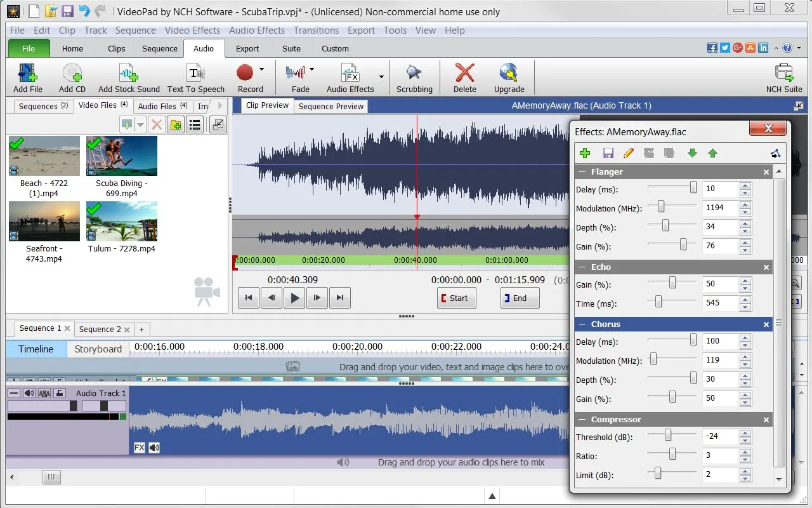
Task: Click the new folder icon in media bin
Action: click(x=175, y=124)
